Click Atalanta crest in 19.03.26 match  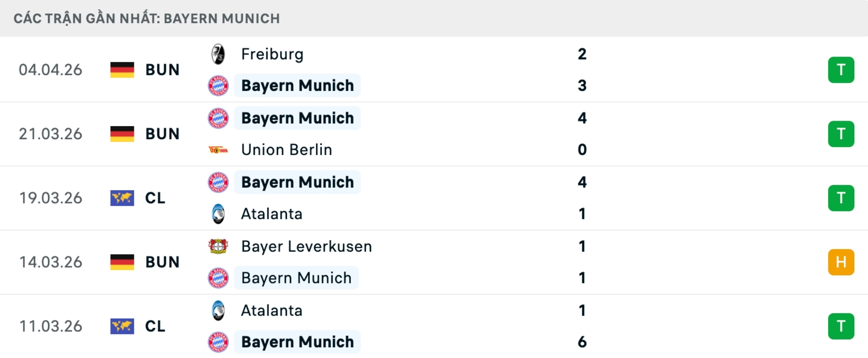coord(218,214)
